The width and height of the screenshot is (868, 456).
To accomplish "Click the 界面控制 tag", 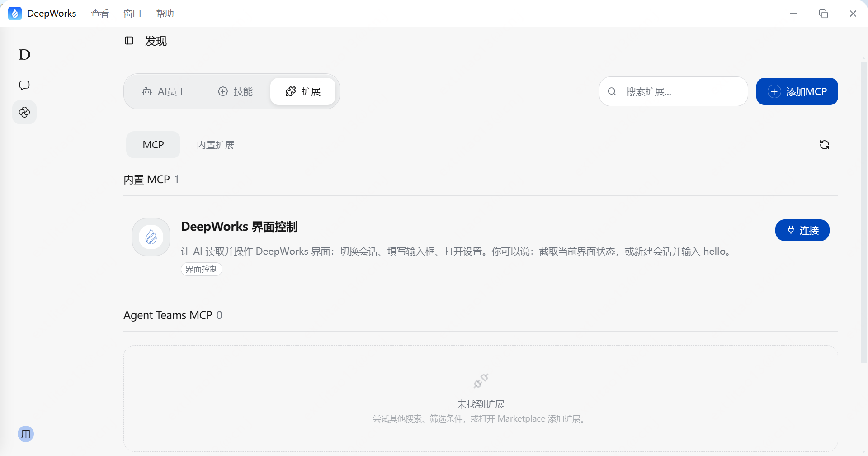I will click(202, 269).
